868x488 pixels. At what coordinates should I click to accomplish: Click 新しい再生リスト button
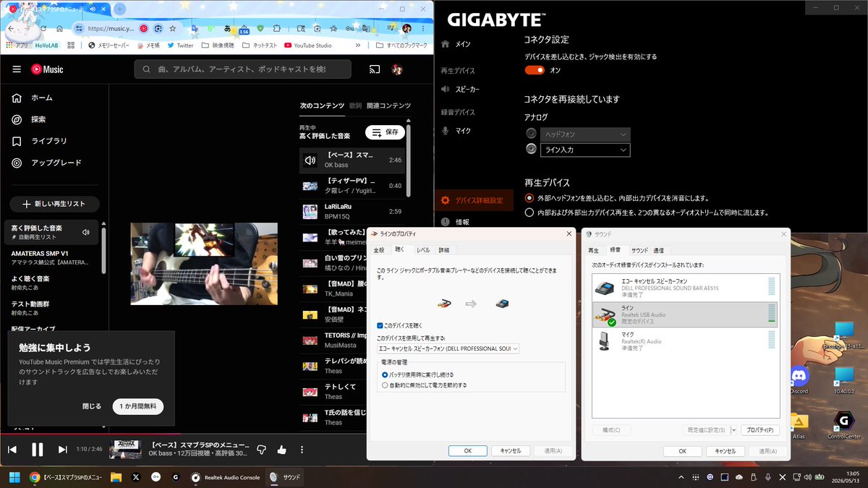55,205
